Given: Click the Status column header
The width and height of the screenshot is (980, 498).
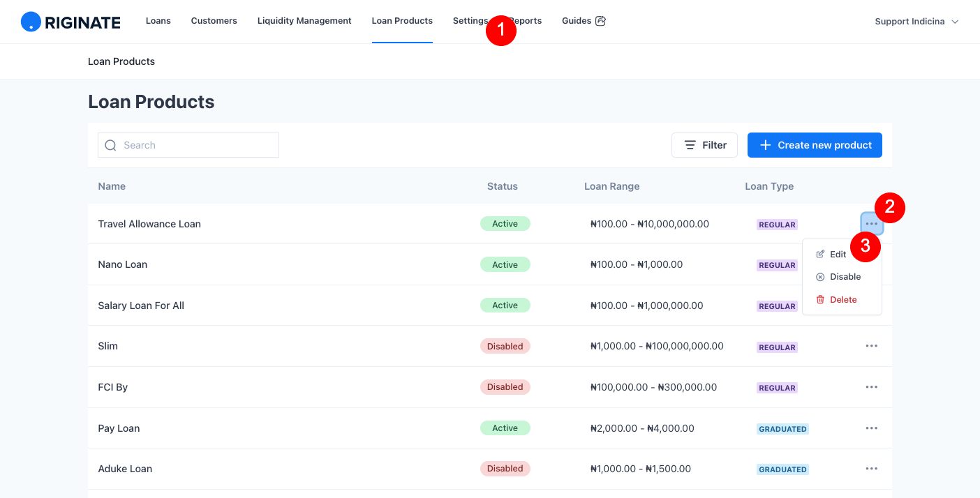Looking at the screenshot, I should tap(503, 186).
